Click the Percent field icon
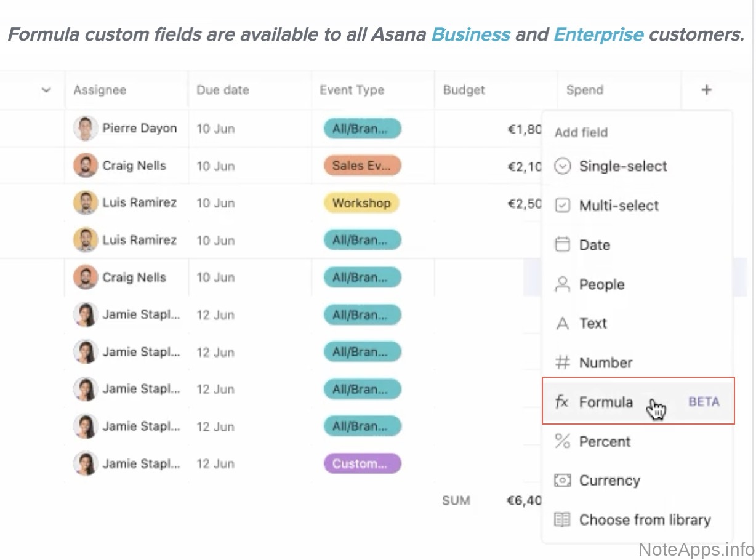This screenshot has height=560, width=756. point(562,441)
